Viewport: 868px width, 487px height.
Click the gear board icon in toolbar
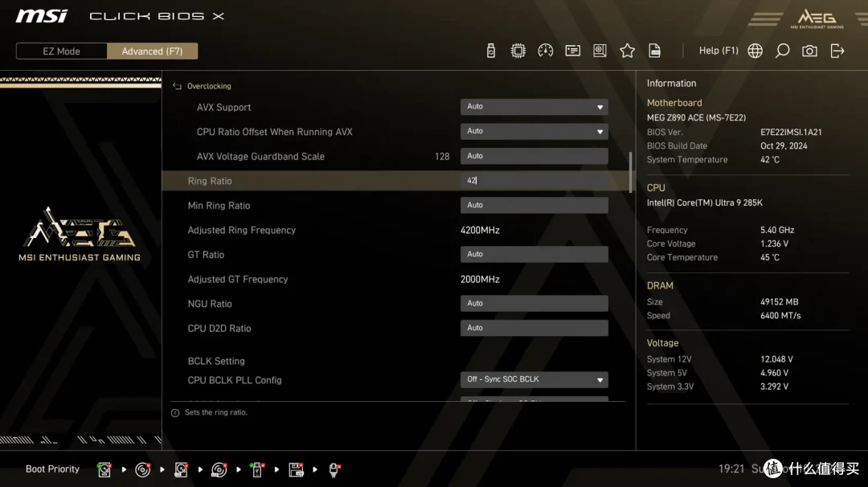tap(600, 51)
